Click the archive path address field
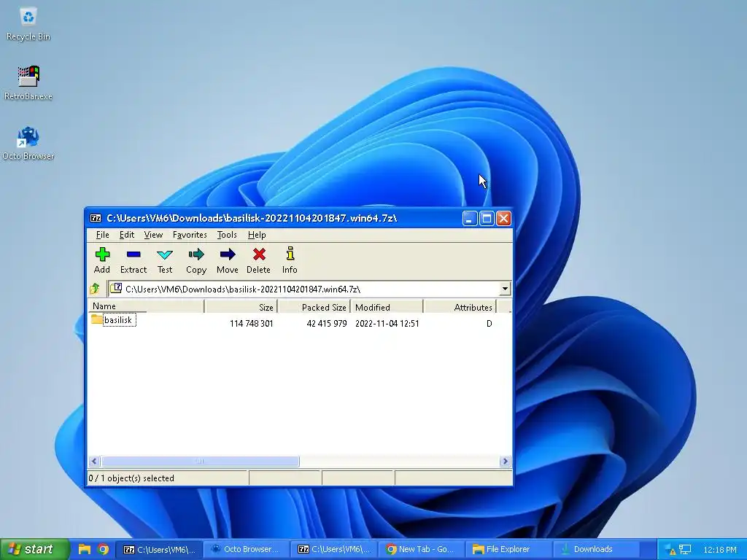The width and height of the screenshot is (747, 560). pos(303,289)
